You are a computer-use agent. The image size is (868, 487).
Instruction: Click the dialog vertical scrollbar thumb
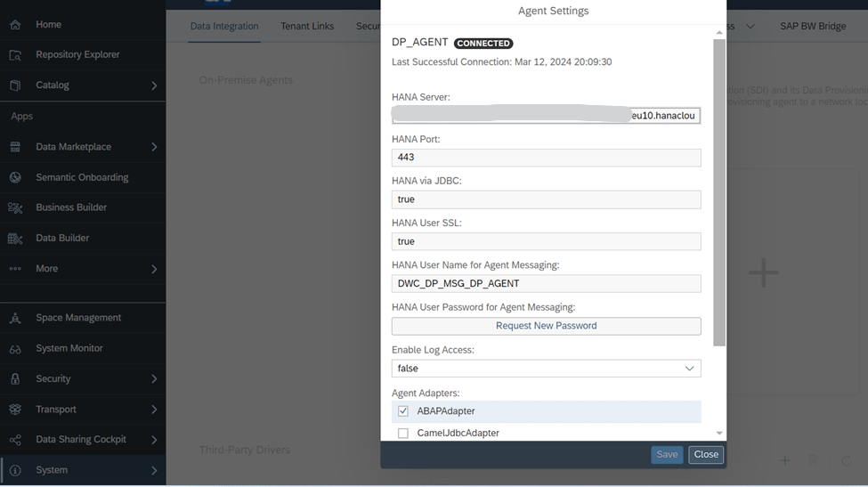tap(719, 192)
